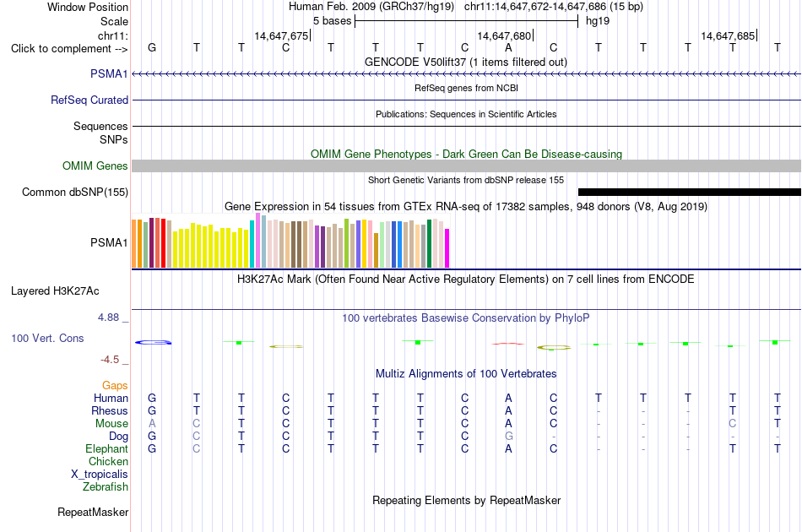Click the Layered H3K27Ac track label
This screenshot has width=802, height=532.
click(x=55, y=291)
